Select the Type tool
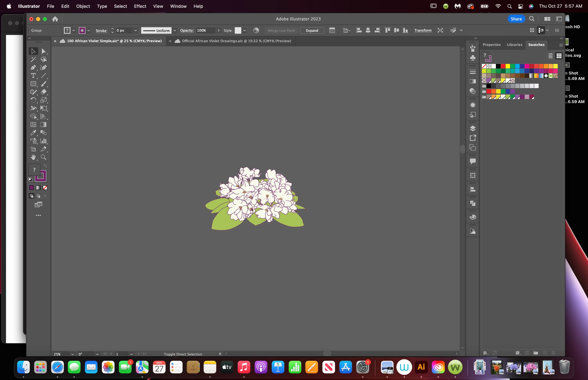Image resolution: width=588 pixels, height=380 pixels. [x=33, y=76]
